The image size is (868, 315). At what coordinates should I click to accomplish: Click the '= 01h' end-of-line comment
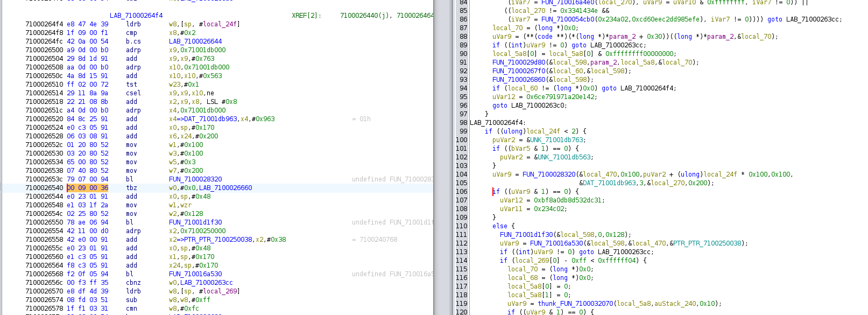361,119
